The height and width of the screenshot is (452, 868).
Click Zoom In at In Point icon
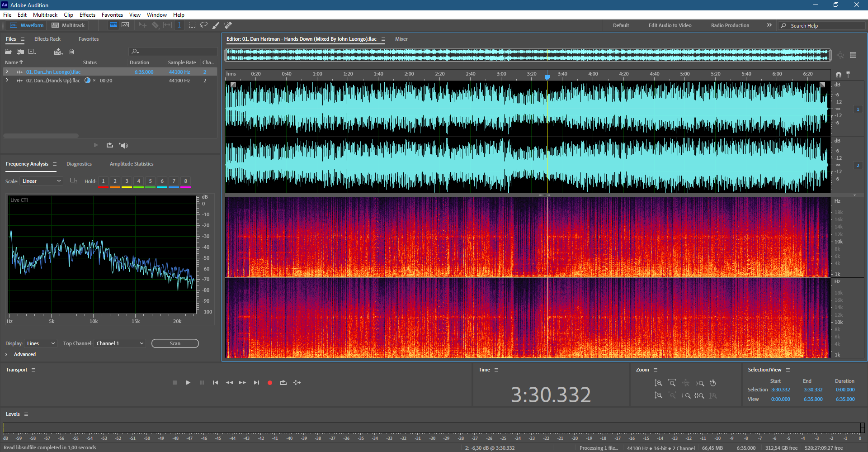(x=686, y=395)
